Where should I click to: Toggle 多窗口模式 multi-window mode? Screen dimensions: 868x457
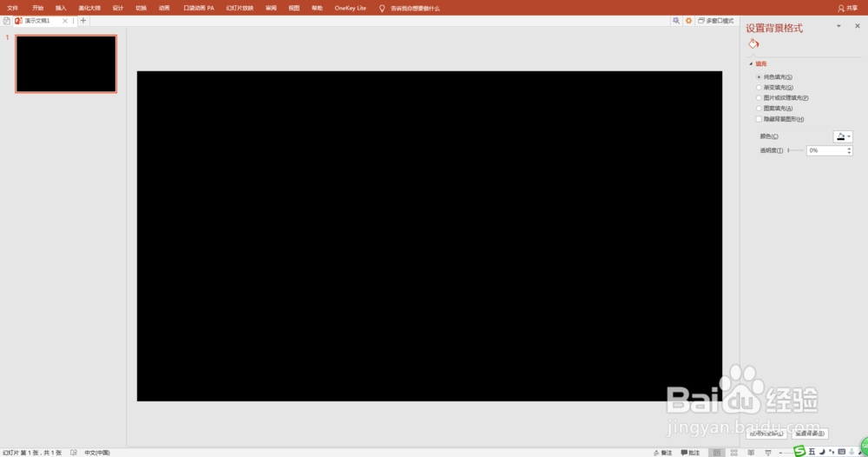[716, 21]
